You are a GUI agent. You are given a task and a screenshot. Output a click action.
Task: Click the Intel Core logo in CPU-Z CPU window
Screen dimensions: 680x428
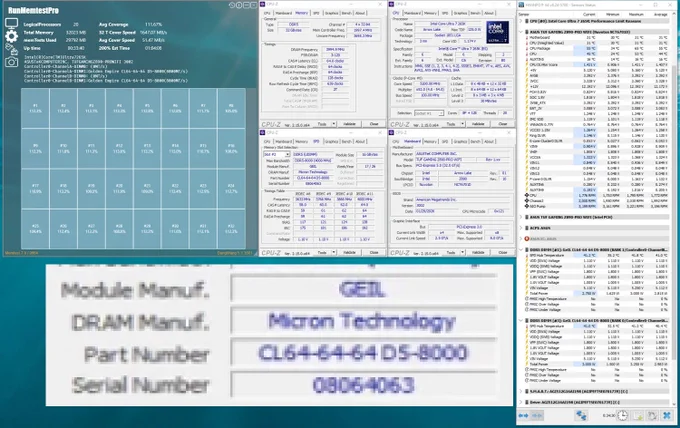coord(497,32)
